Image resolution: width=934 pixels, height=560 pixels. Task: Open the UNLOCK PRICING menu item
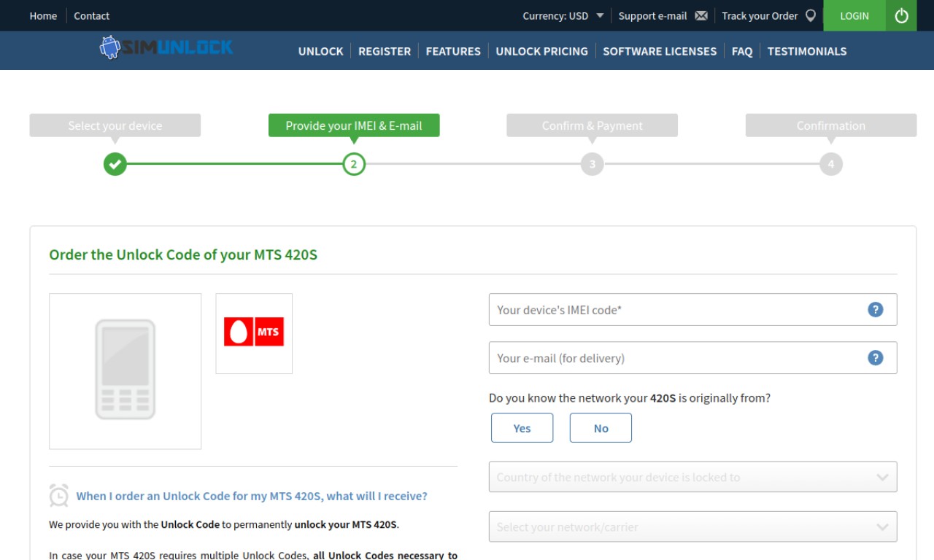pyautogui.click(x=541, y=51)
